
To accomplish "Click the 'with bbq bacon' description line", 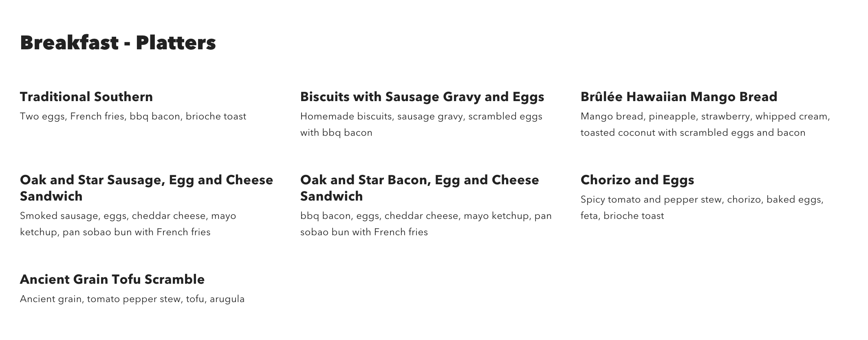I will pos(336,133).
